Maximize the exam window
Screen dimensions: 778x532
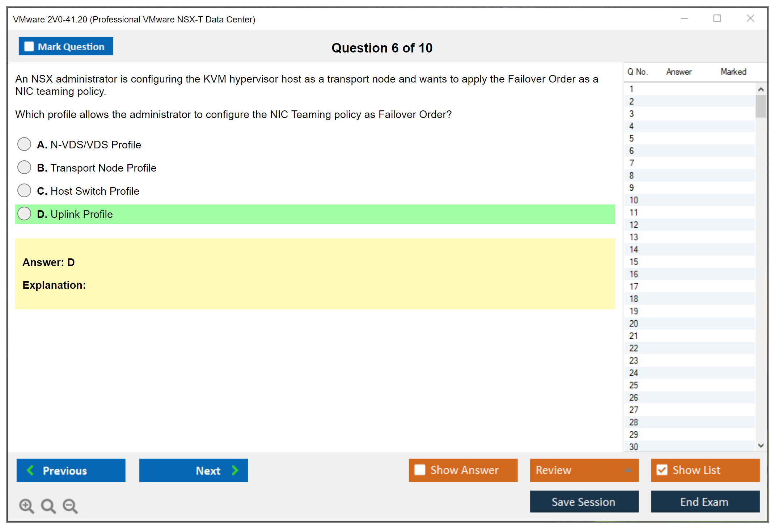[x=717, y=18]
